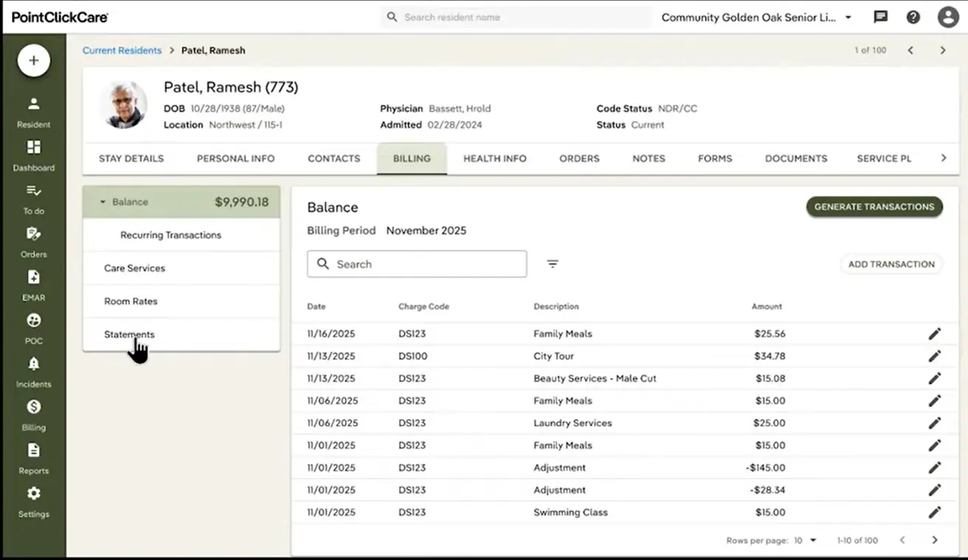Click the Date column header

pos(316,306)
